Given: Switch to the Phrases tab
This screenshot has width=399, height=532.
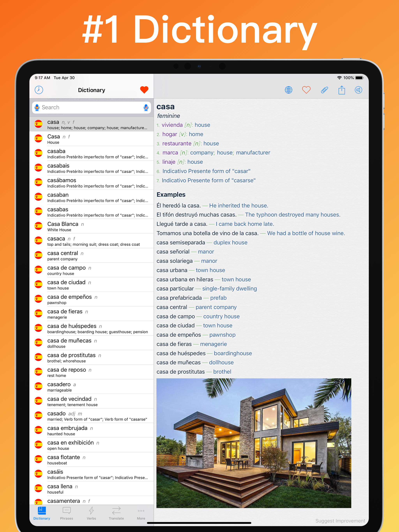Looking at the screenshot, I should click(66, 513).
